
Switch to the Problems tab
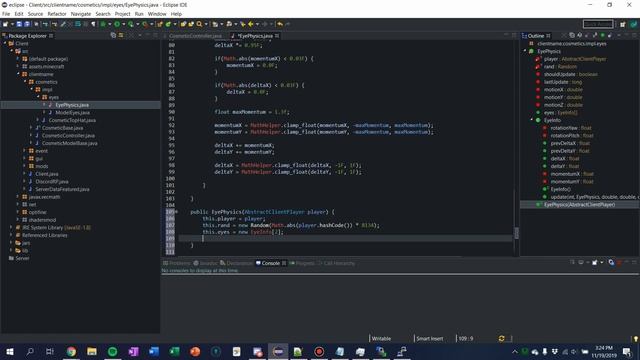click(176, 263)
